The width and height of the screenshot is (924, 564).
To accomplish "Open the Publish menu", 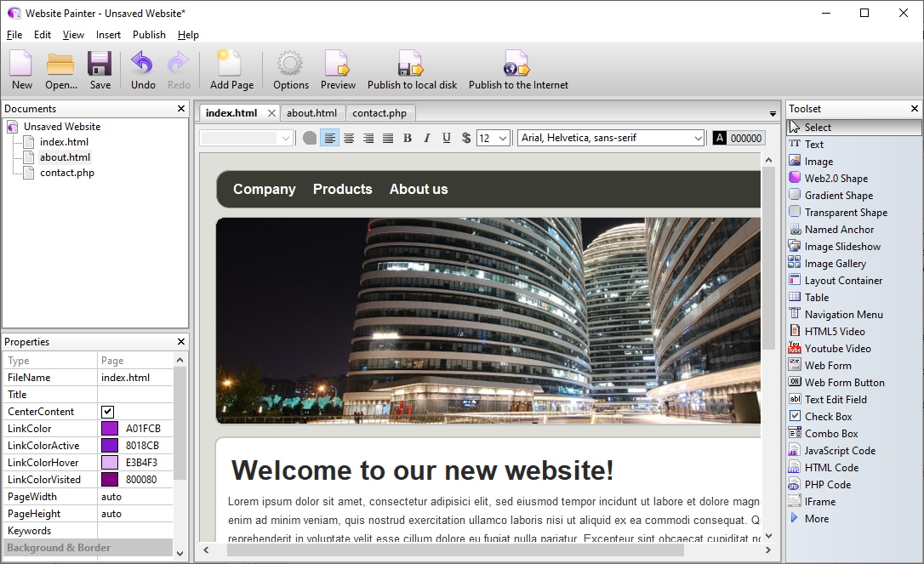I will (149, 35).
